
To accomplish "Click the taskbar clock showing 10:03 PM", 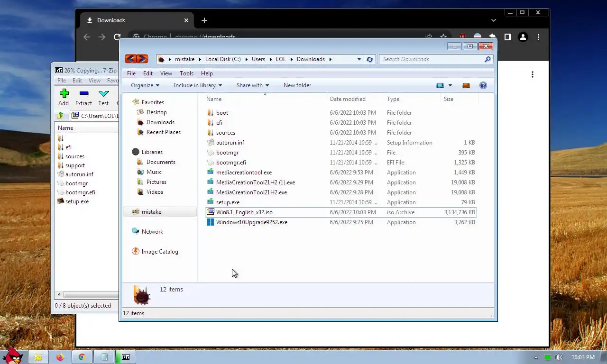I will (583, 357).
